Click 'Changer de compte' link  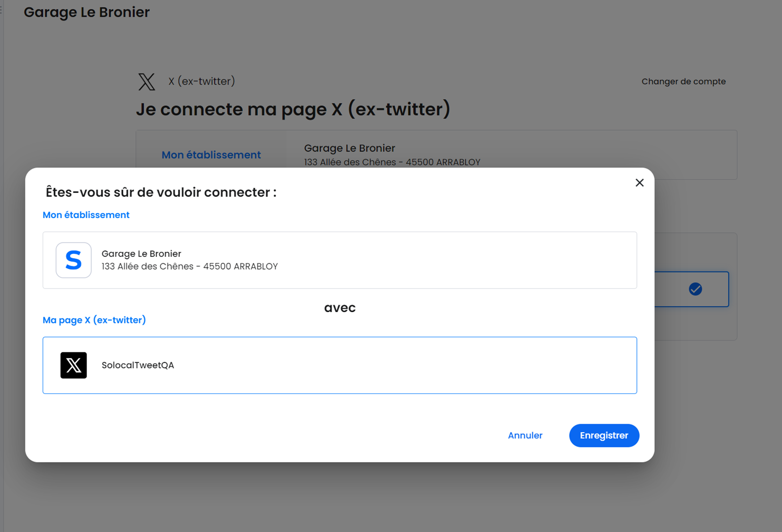coord(683,81)
